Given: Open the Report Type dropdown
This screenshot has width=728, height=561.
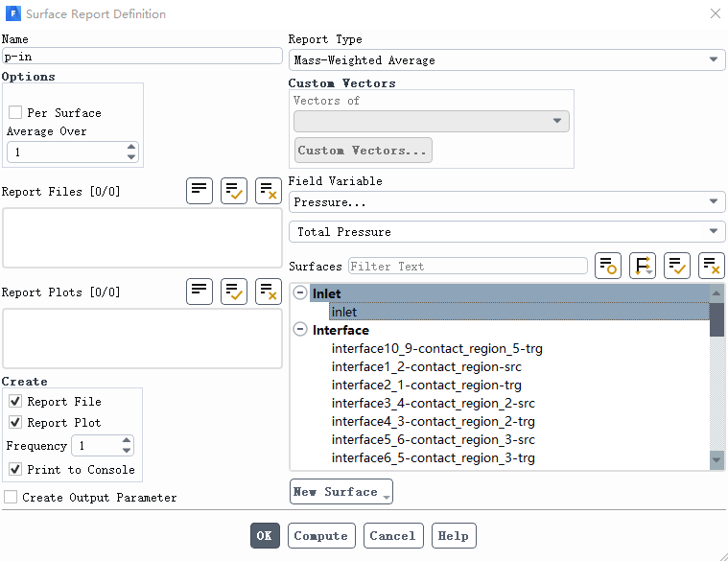Looking at the screenshot, I should 506,59.
